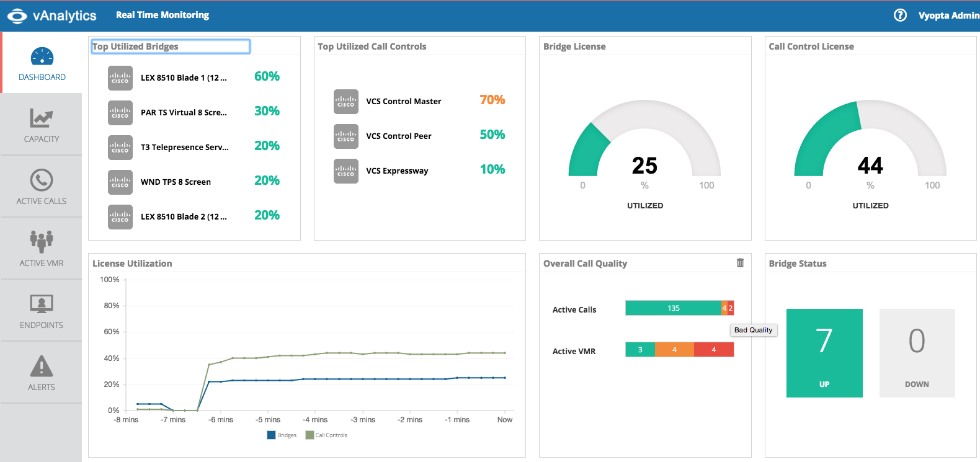Viewport: 980px width, 462px height.
Task: Click Active VMR red 4 segment
Action: (714, 350)
